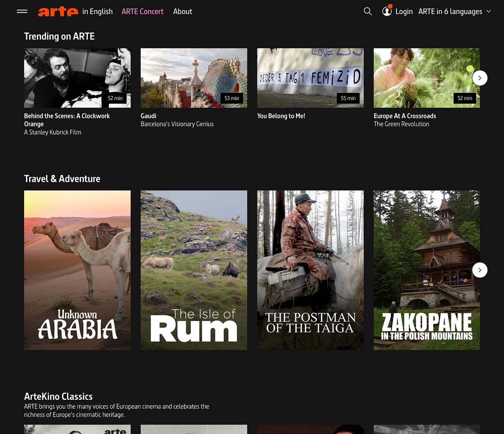Open the You Belong to Me! title

281,116
